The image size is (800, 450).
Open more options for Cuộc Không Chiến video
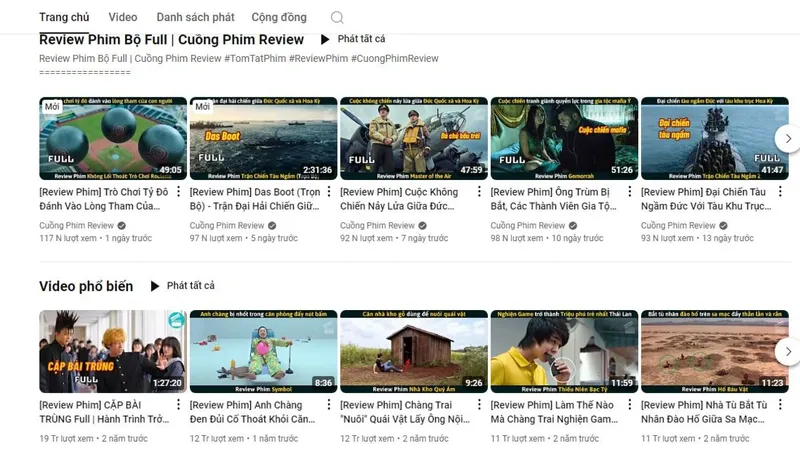(479, 192)
